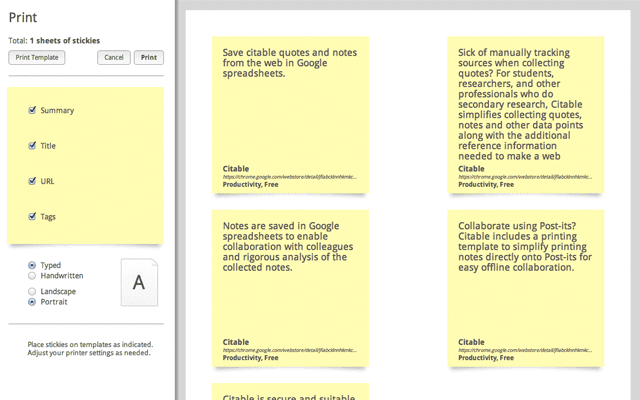Viewport: 640px width, 400px height.
Task: Click the Print button
Action: tap(148, 58)
